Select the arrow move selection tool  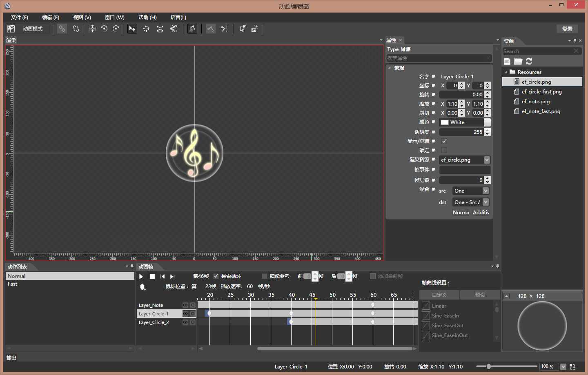pos(132,29)
